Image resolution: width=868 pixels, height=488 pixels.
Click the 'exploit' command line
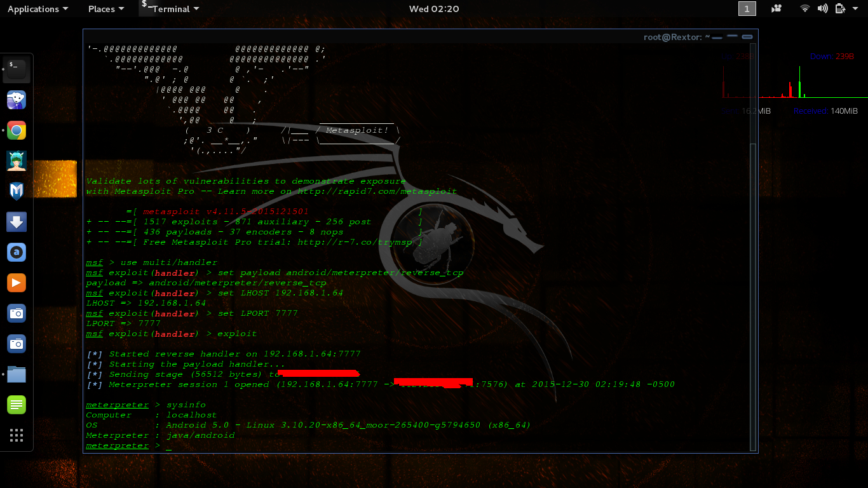[x=172, y=334]
